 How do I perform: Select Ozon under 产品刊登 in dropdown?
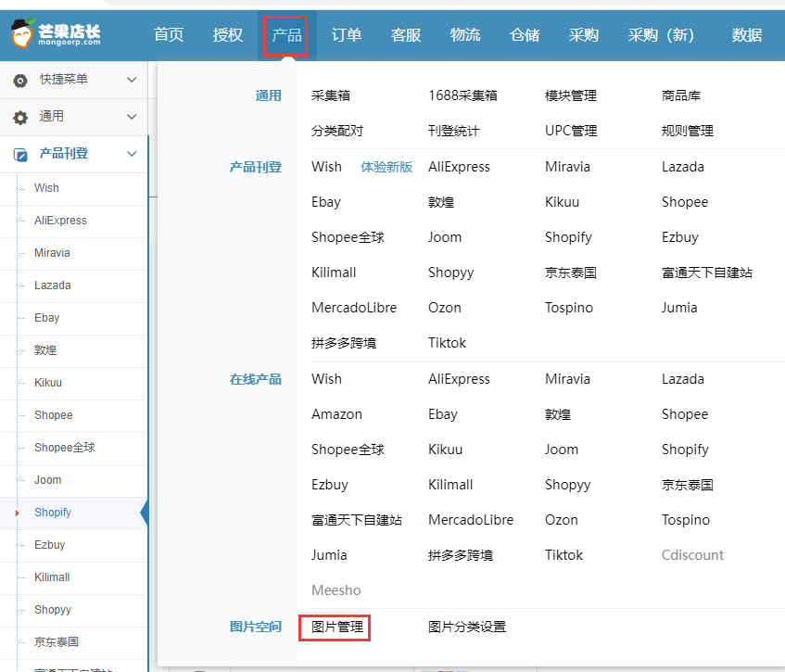coord(445,308)
